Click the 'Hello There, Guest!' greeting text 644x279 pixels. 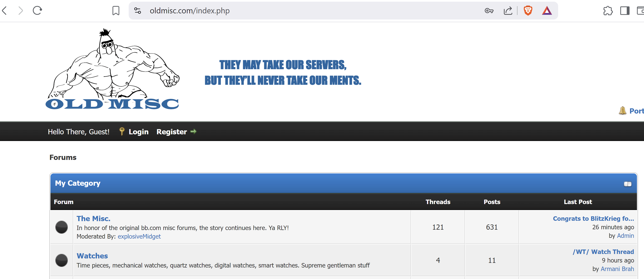point(78,132)
